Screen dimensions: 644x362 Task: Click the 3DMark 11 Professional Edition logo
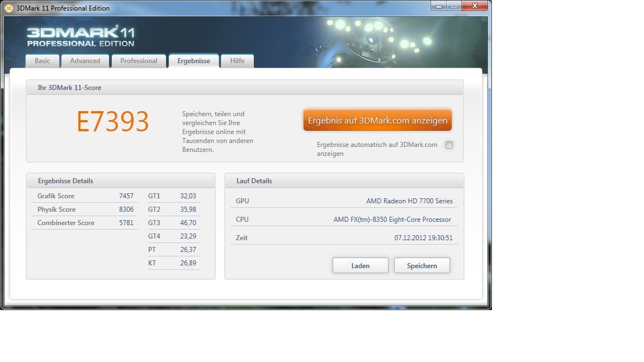pyautogui.click(x=80, y=36)
